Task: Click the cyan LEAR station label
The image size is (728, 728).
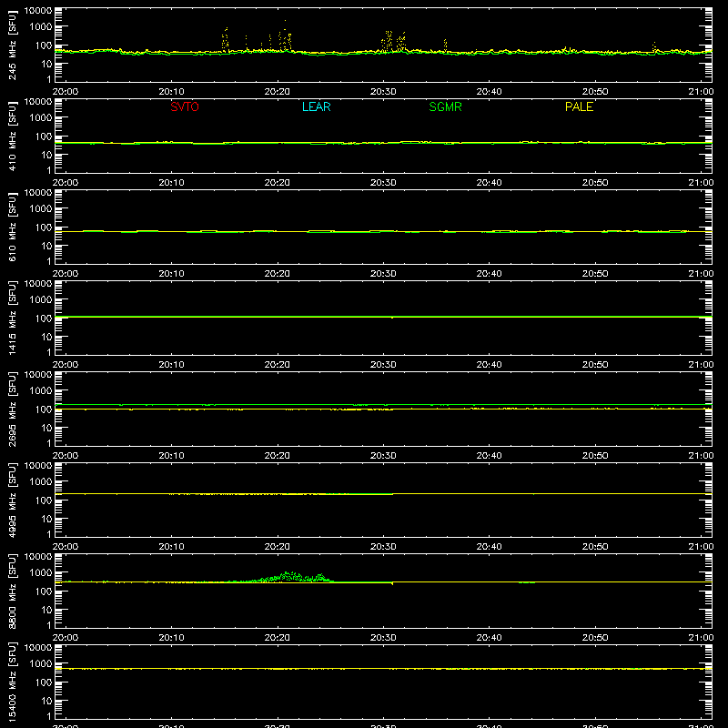Action: (x=316, y=106)
